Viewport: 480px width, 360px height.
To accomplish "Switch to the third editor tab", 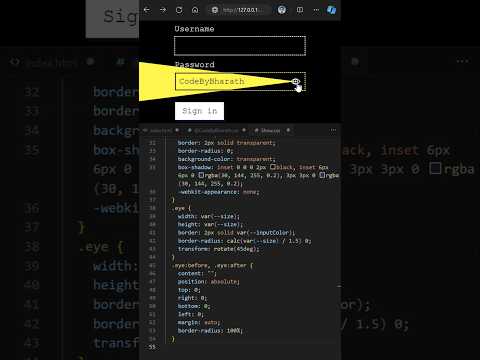I will pos(272,130).
